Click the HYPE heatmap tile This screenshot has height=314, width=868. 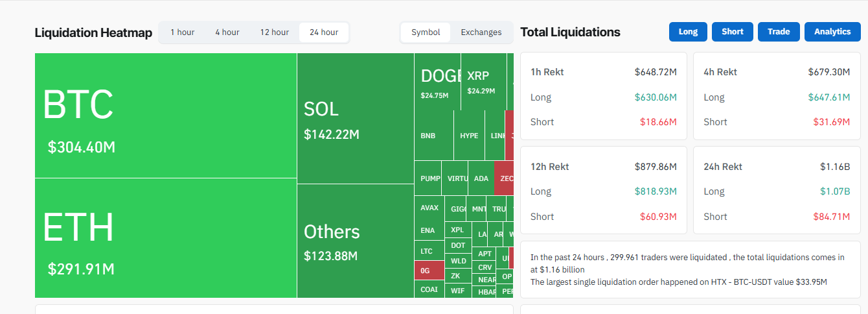[x=469, y=136]
